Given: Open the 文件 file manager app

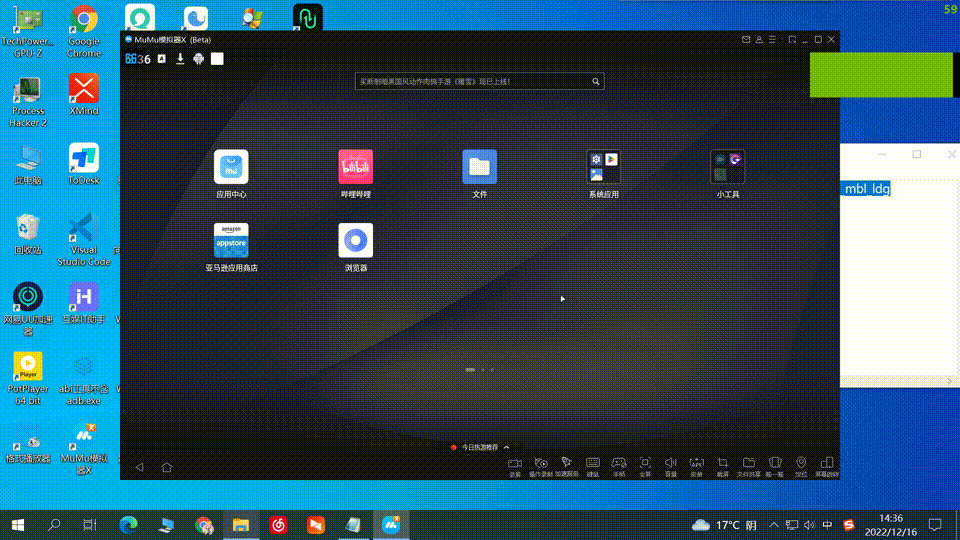Looking at the screenshot, I should 479,167.
